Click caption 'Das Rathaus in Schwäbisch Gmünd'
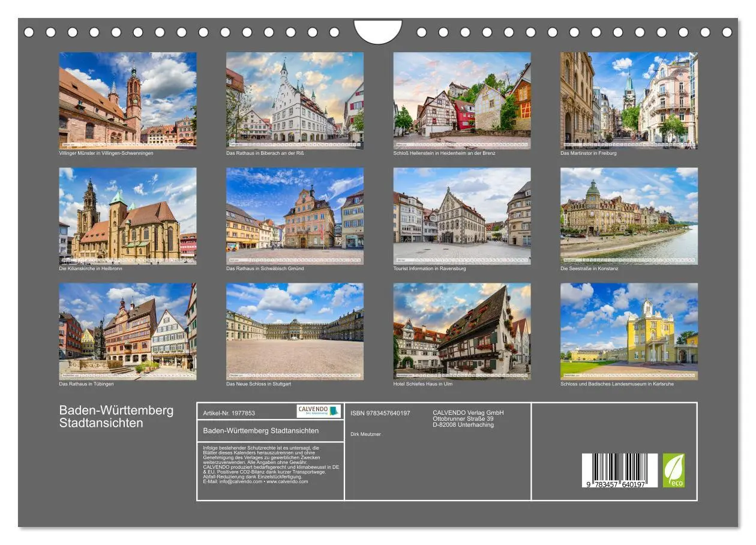The image size is (756, 545). 265,268
